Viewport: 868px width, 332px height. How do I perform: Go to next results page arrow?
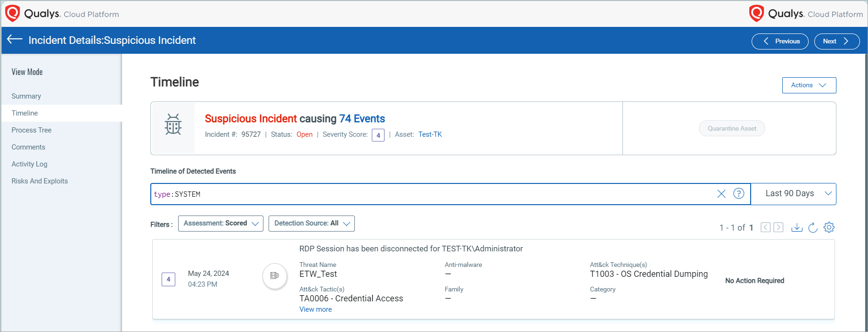778,227
